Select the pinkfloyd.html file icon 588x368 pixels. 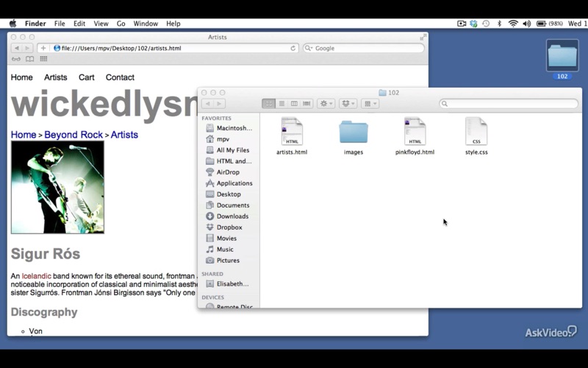[415, 132]
